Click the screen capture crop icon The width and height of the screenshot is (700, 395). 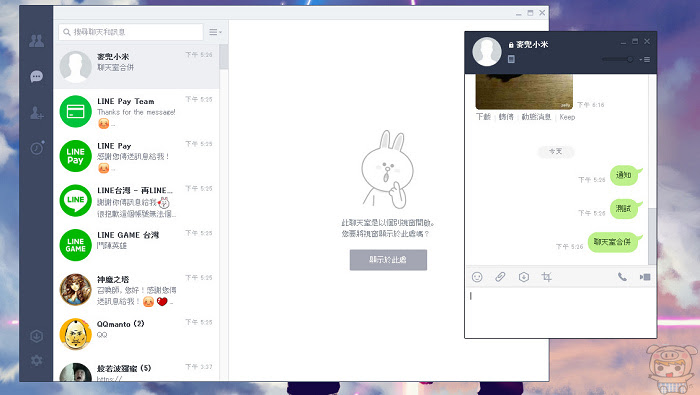pyautogui.click(x=546, y=277)
